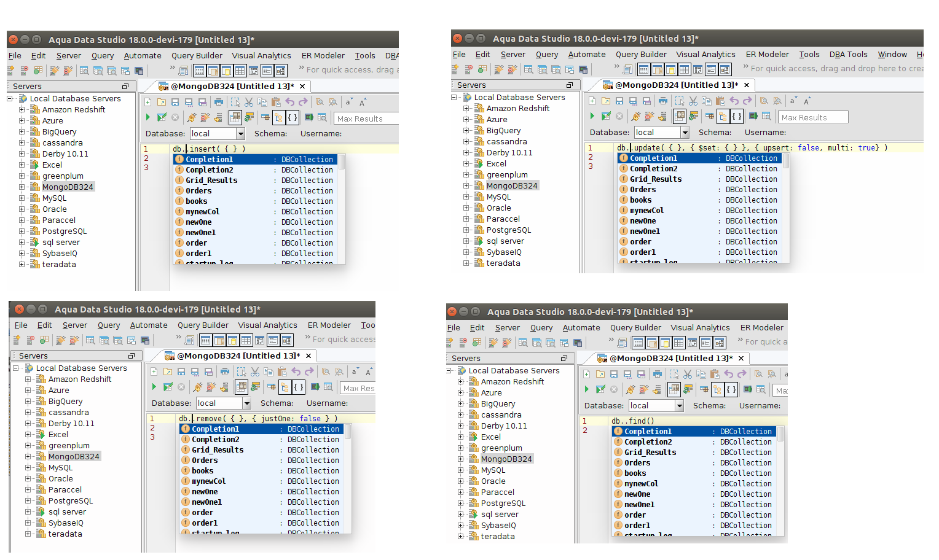Choose 'mynewCol' completion in the db.remove window

tap(262, 481)
